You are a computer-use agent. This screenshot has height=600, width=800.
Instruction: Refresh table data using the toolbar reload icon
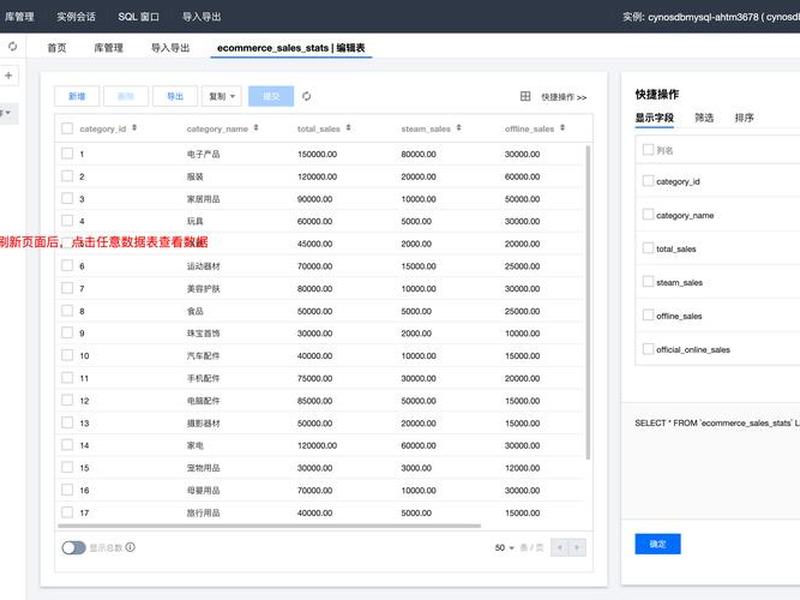pyautogui.click(x=306, y=96)
